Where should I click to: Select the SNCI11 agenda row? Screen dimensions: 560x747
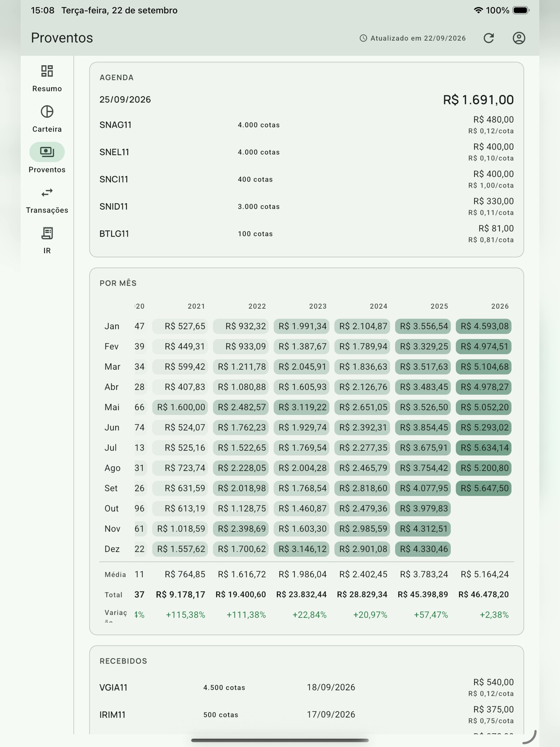coord(306,179)
